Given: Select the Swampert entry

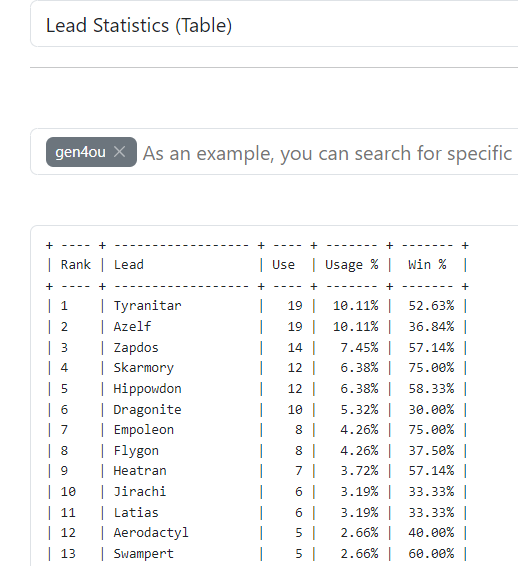Looking at the screenshot, I should tap(144, 554).
